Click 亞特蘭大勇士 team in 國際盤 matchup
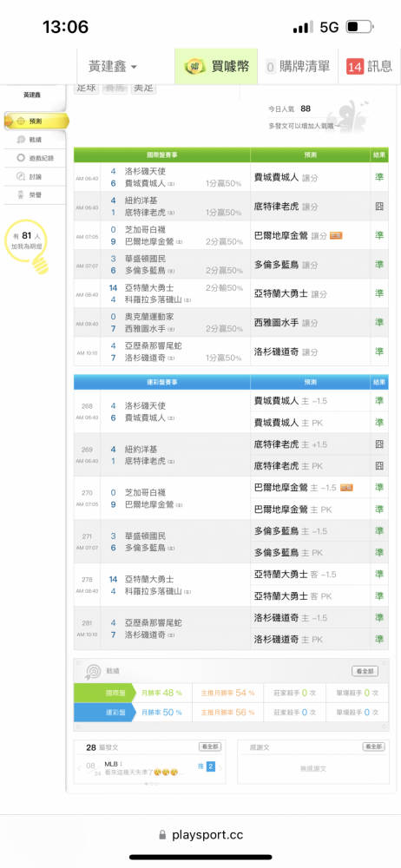Viewport: 401px width, 868px height. 149,287
